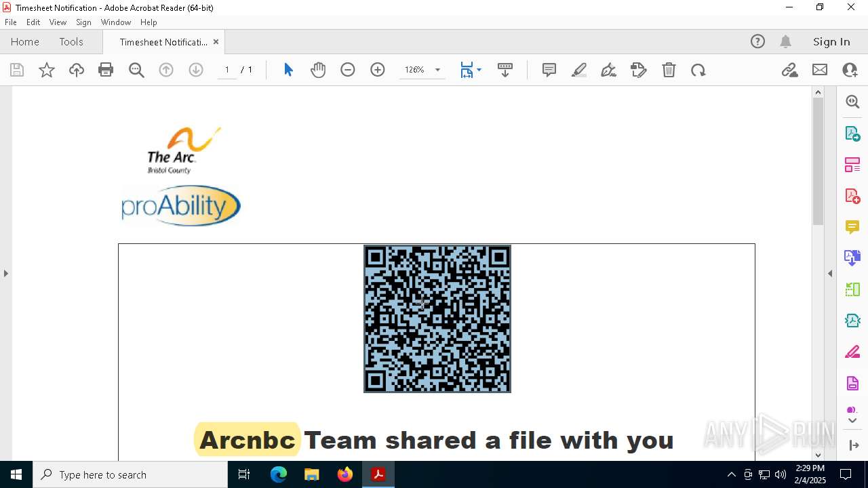Go to the previous page arrow

[166, 70]
